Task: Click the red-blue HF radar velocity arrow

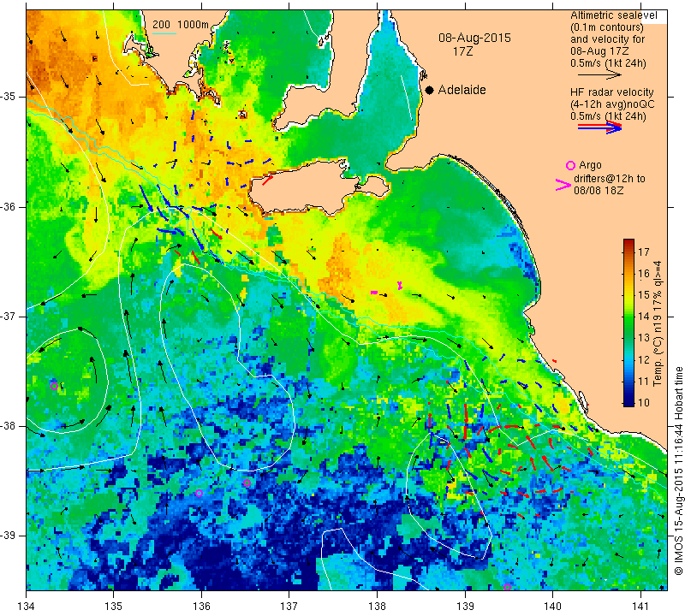Action: coord(599,127)
